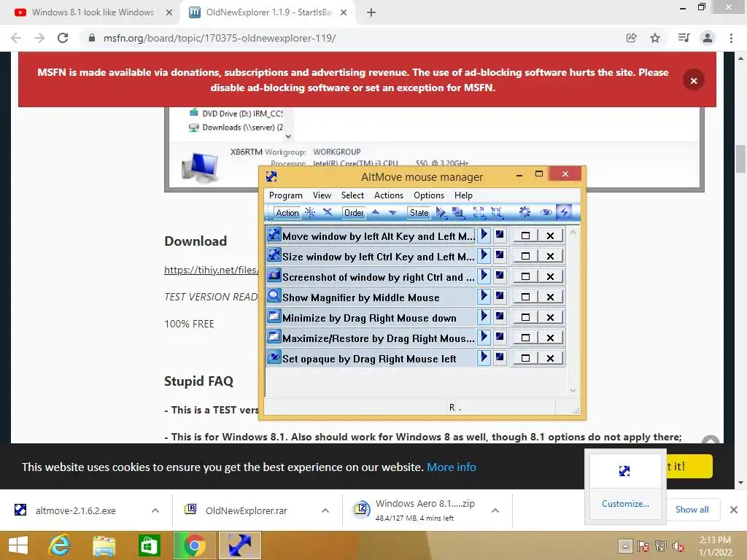The width and height of the screenshot is (747, 560).
Task: Open Chrome from Windows taskbar
Action: pos(194,545)
